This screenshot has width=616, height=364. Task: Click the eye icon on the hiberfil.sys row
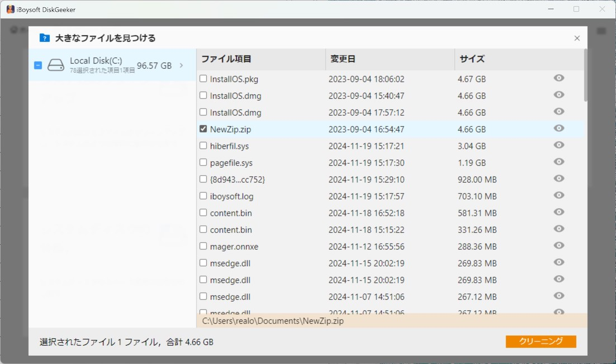click(558, 145)
